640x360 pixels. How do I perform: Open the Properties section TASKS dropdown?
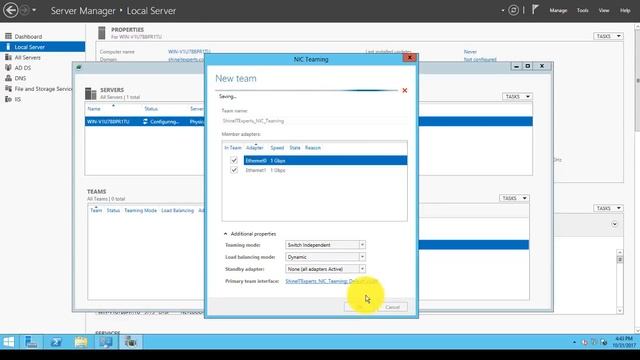608,36
